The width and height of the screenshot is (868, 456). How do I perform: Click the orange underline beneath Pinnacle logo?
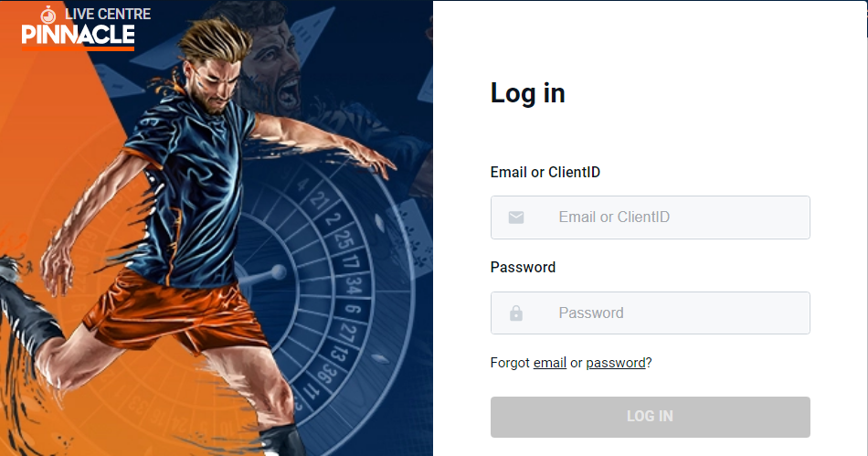point(78,48)
